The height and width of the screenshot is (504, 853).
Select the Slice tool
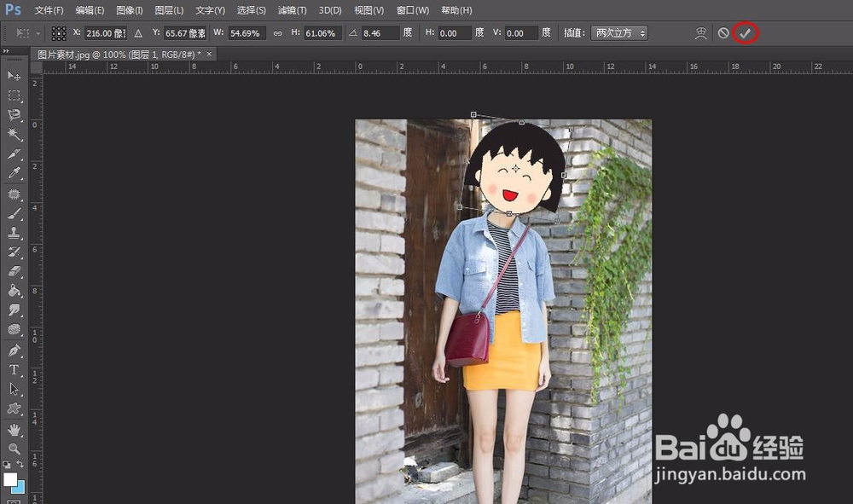15,154
